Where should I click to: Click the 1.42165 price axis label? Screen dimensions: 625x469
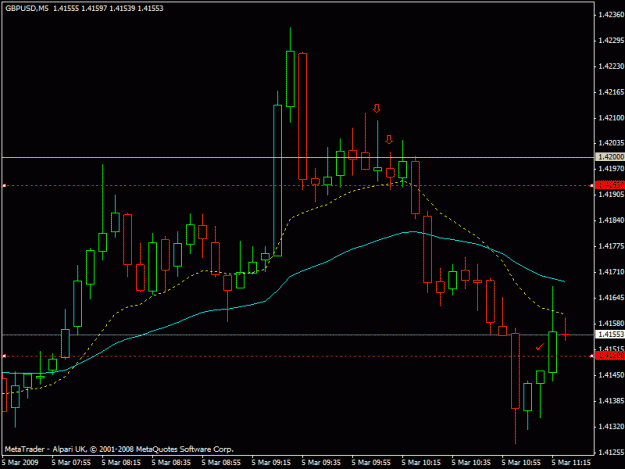pos(611,92)
